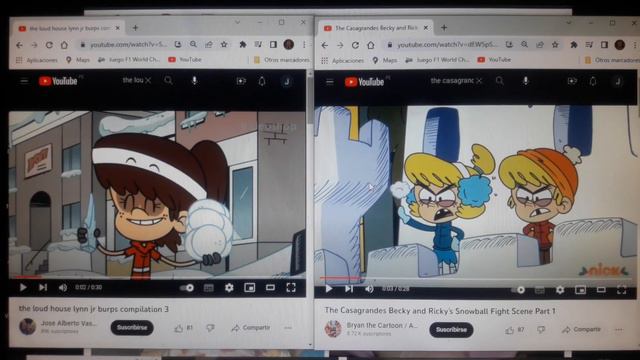
Task: Open Chrome three-dot menu, left window
Action: tap(304, 44)
